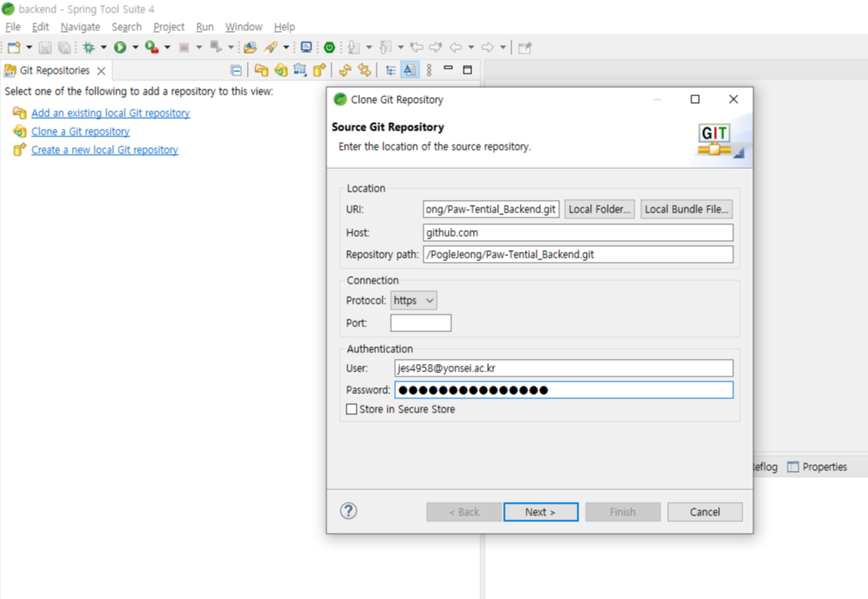Click Clone a Git repository link
The height and width of the screenshot is (599, 868).
coord(80,131)
